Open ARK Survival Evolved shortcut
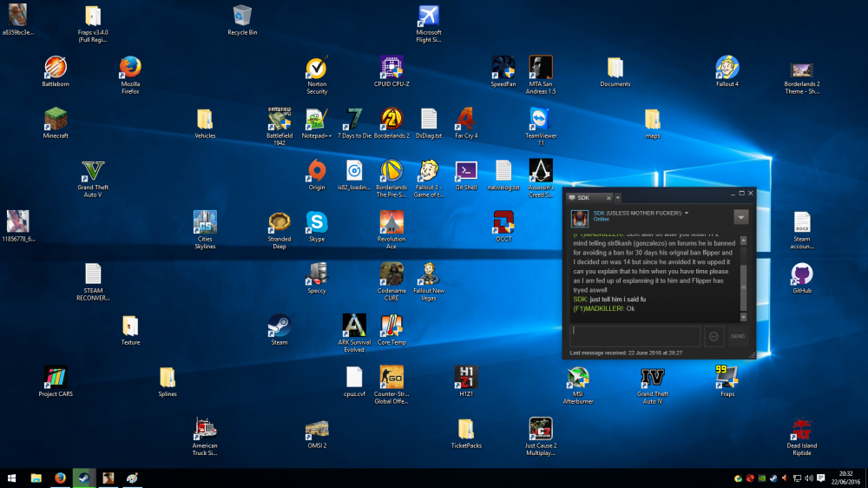This screenshot has width=868, height=488. (x=354, y=333)
